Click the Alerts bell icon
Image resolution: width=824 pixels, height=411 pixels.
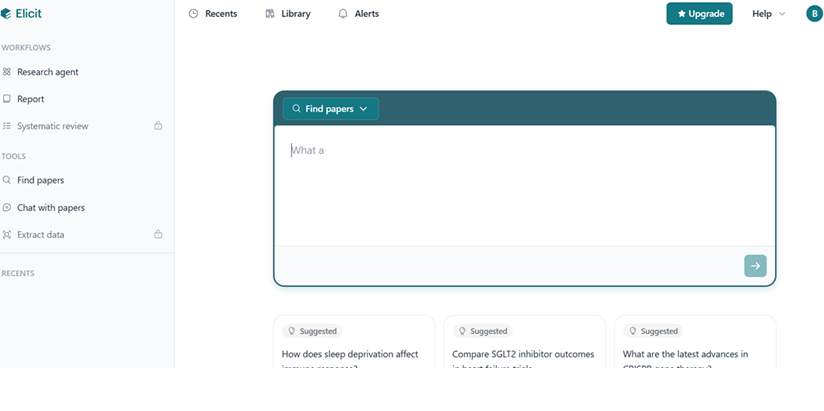coord(343,14)
